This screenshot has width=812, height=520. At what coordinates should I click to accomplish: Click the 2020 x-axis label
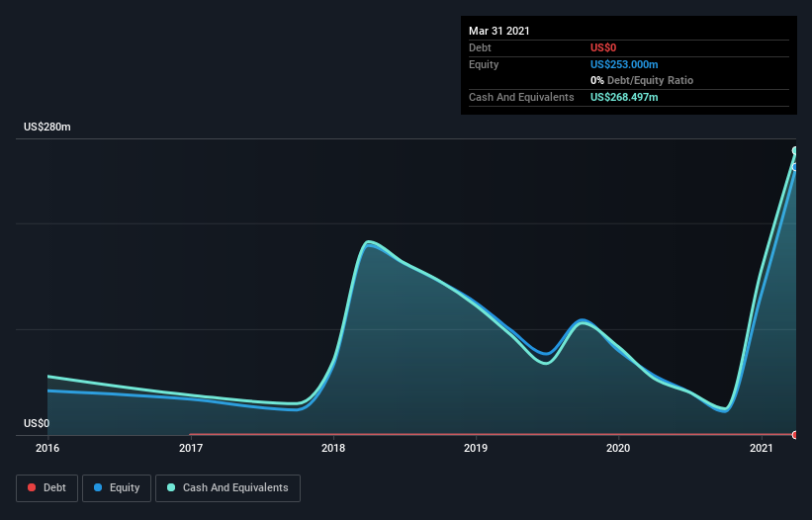[x=619, y=448]
